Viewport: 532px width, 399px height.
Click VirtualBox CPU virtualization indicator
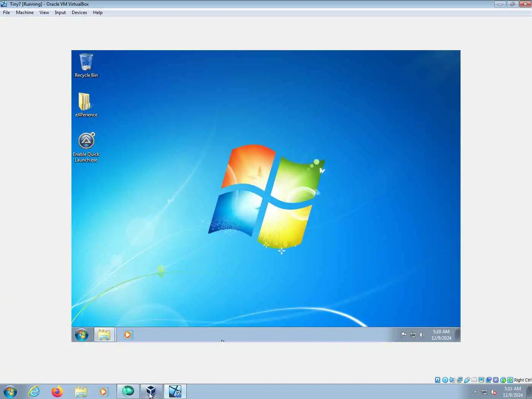tap(496, 380)
